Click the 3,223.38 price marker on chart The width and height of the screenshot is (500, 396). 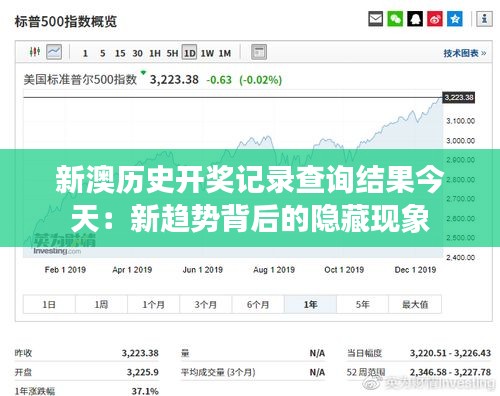[459, 97]
